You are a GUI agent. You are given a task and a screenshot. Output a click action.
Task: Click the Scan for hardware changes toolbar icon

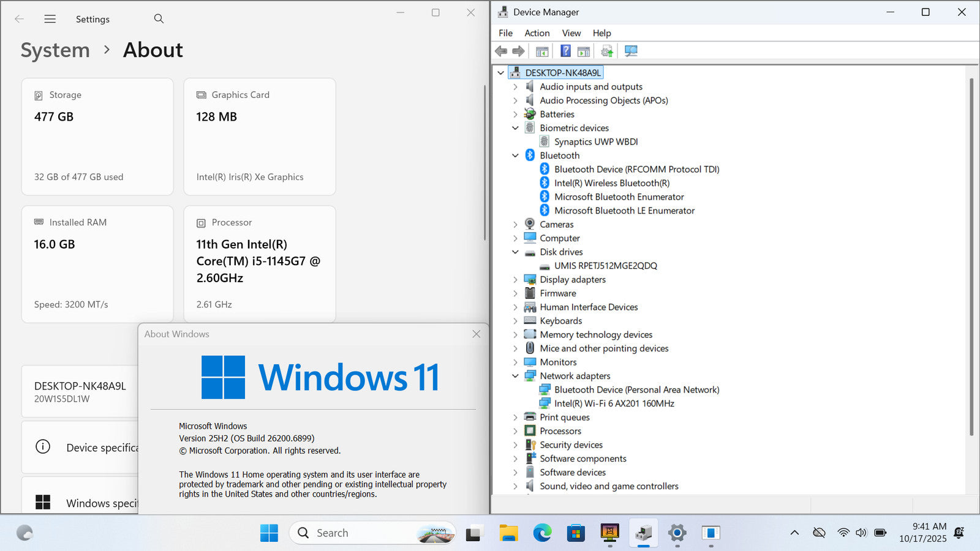coord(631,51)
